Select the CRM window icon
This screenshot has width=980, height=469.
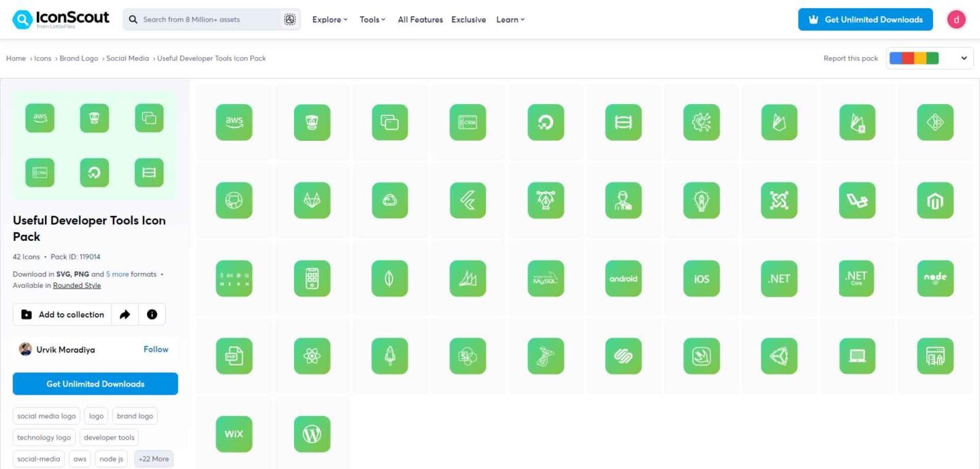click(468, 123)
